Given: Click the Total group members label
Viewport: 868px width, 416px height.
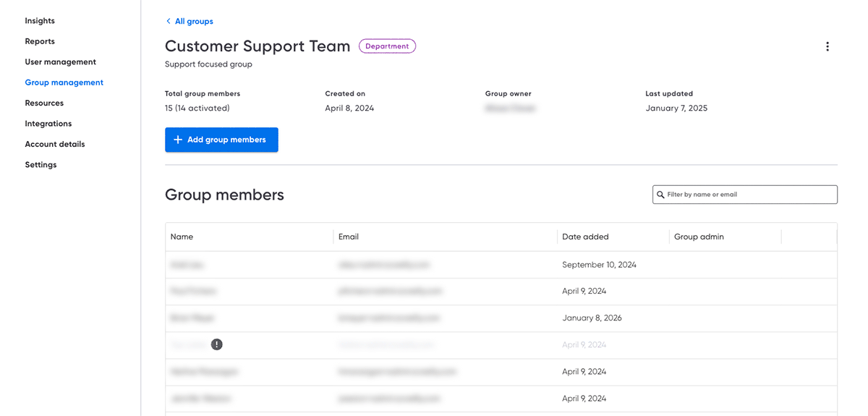Looking at the screenshot, I should pos(203,93).
